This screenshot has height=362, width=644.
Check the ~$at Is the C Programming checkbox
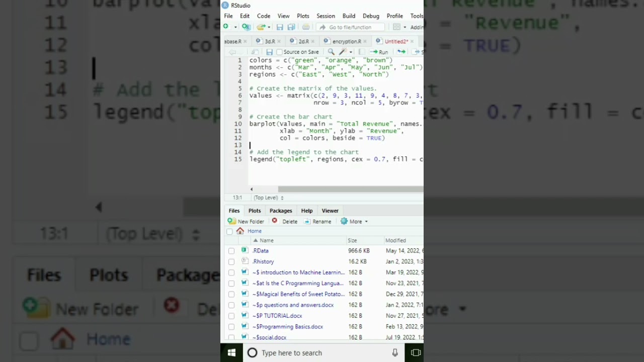click(x=231, y=284)
